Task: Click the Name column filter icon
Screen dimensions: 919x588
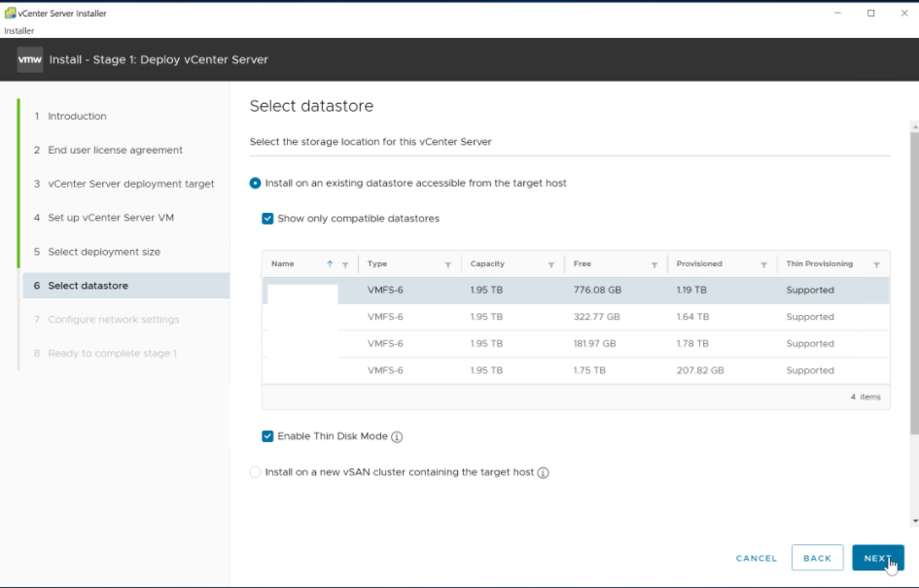Action: [x=345, y=264]
